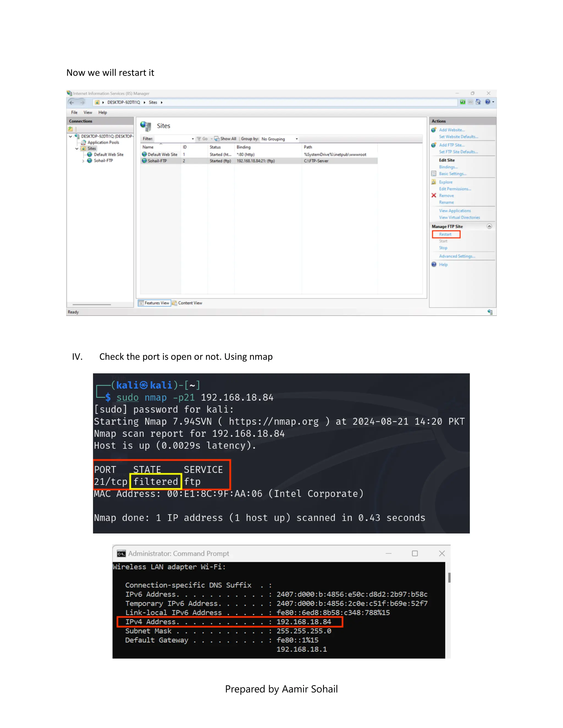
Task: Click the Back arrow in IIS Manager
Action: click(x=72, y=102)
